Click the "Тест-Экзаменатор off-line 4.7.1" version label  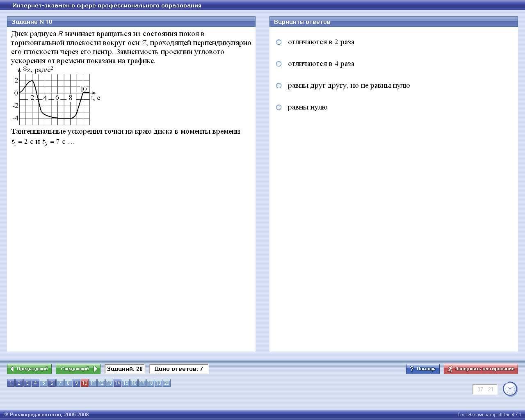489,415
